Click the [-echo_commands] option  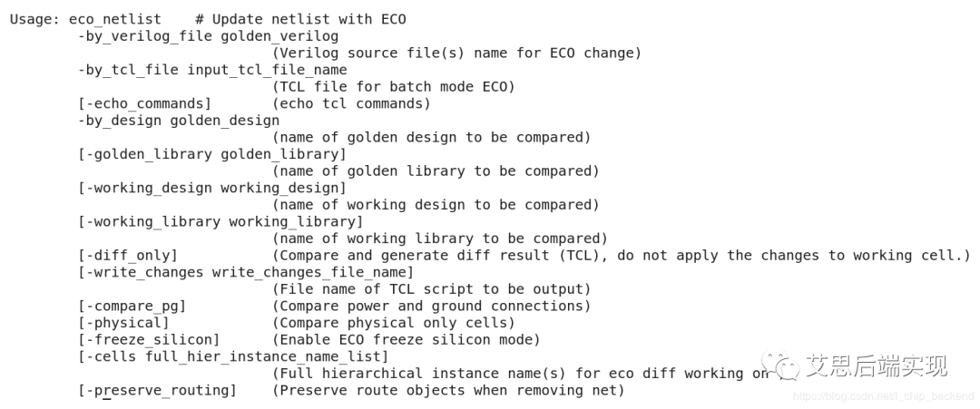tap(144, 103)
